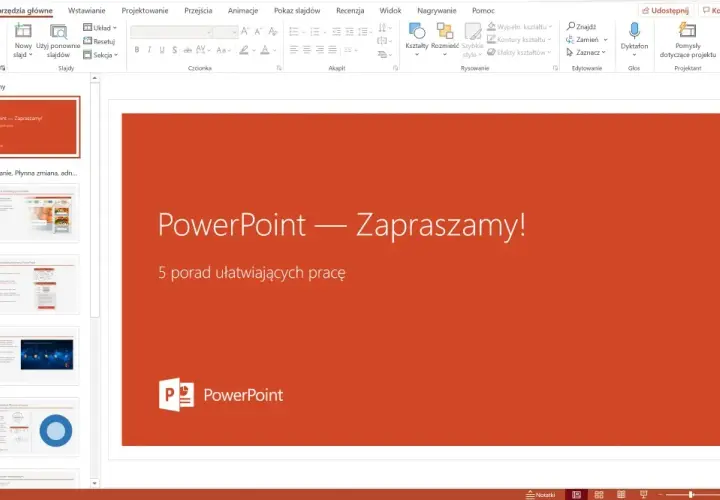
Task: Toggle strikethrough formatting
Action: coord(187,50)
